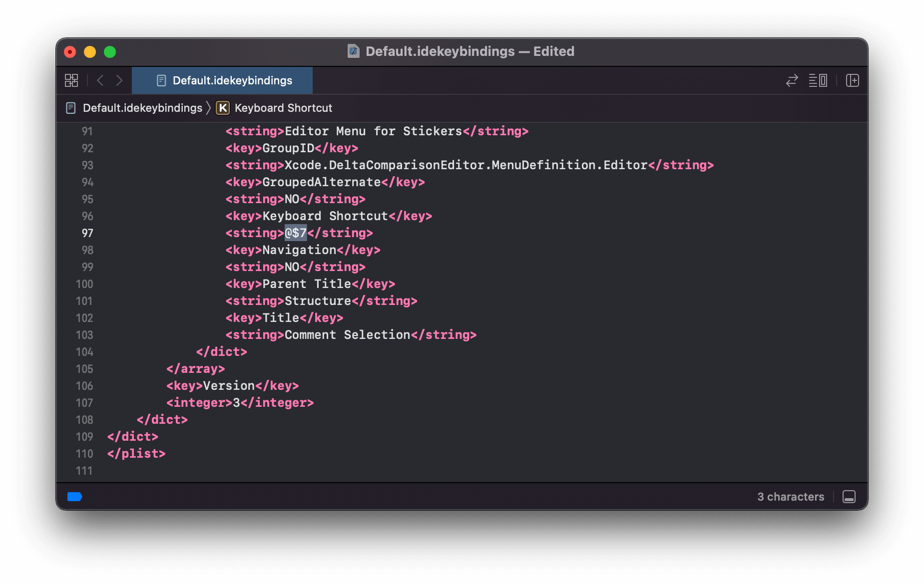This screenshot has height=584, width=924.
Task: Click the window title 'Default.idekeybindings — Edited'
Action: (x=469, y=51)
